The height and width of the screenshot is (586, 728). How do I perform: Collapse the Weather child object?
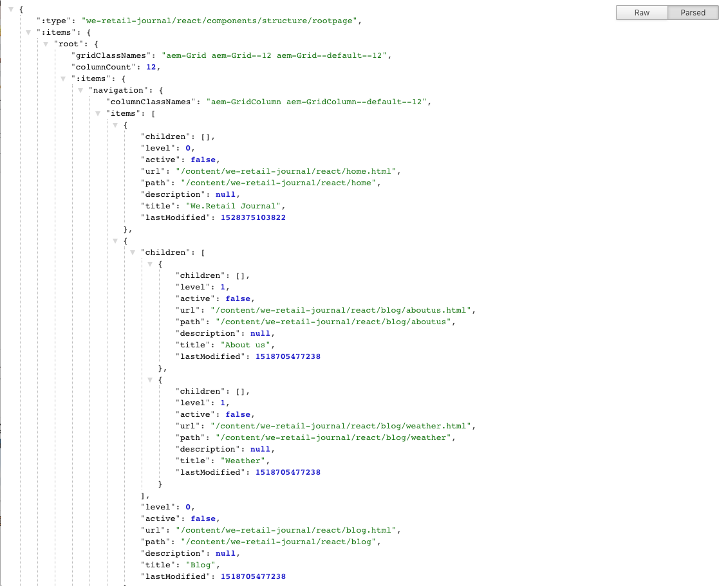(150, 380)
